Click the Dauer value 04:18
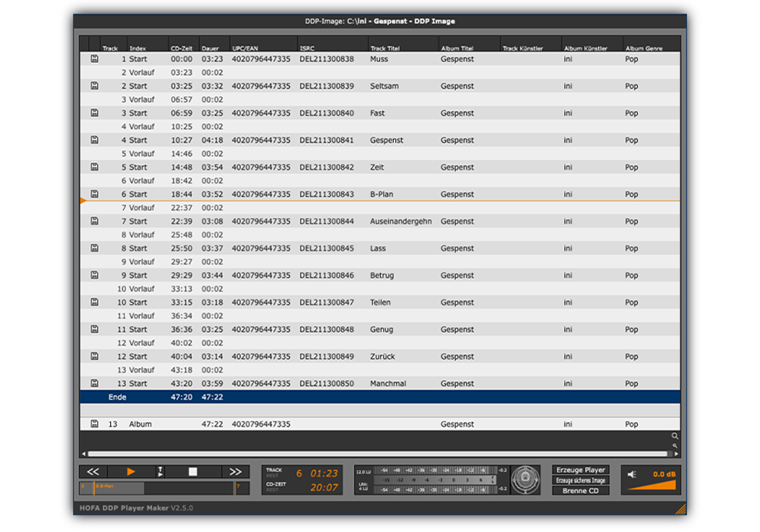760x532 pixels. click(212, 140)
